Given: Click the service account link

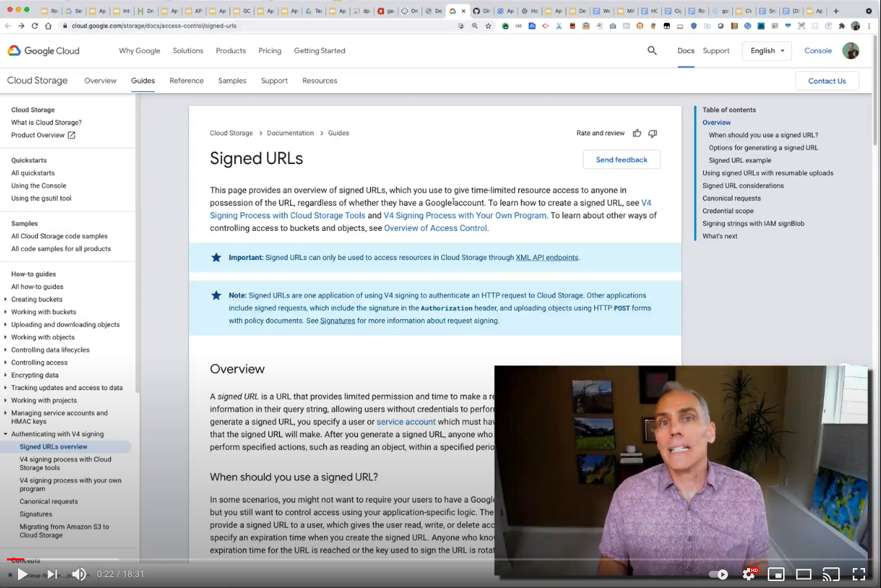Looking at the screenshot, I should pos(406,422).
